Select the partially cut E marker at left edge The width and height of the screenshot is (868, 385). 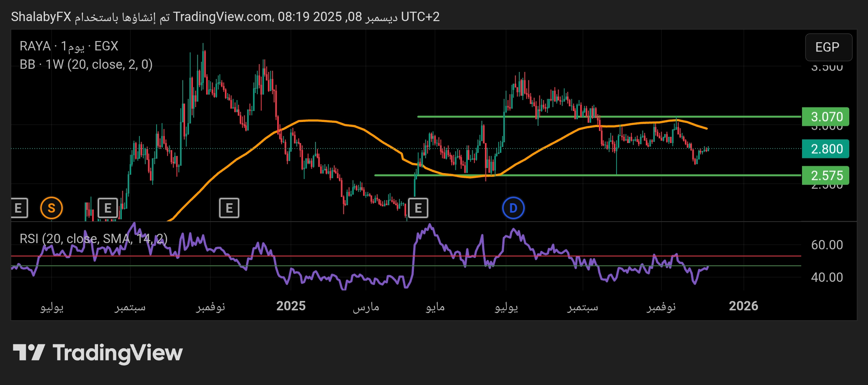coord(19,208)
